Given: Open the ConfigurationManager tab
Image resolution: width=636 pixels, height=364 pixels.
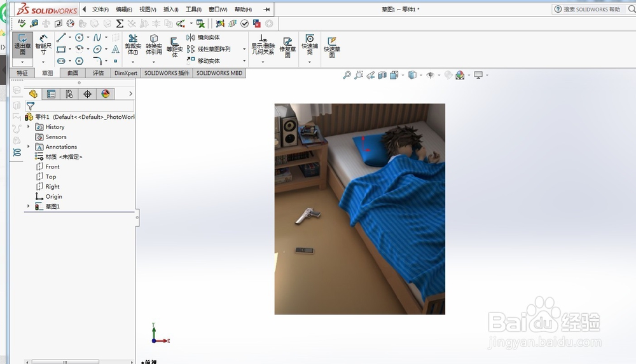Looking at the screenshot, I should (69, 94).
